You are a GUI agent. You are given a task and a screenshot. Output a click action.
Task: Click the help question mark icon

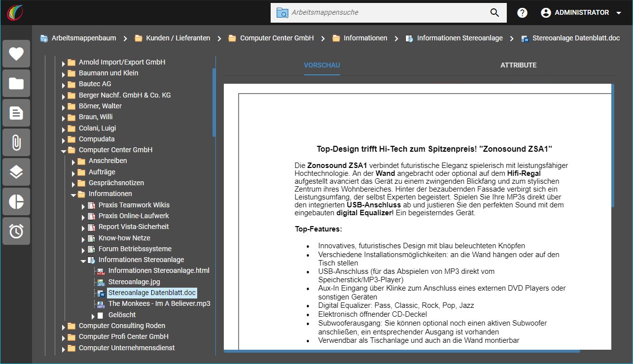pyautogui.click(x=523, y=13)
